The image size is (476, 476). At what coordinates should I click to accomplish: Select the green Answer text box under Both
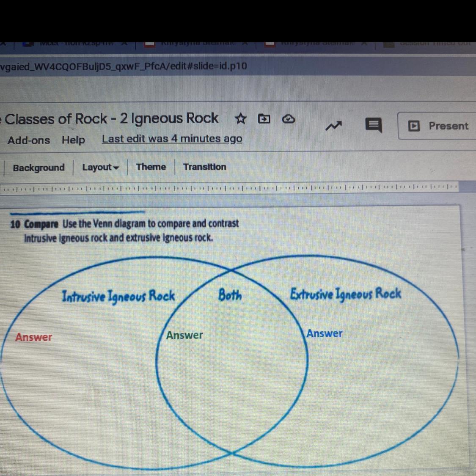[184, 335]
